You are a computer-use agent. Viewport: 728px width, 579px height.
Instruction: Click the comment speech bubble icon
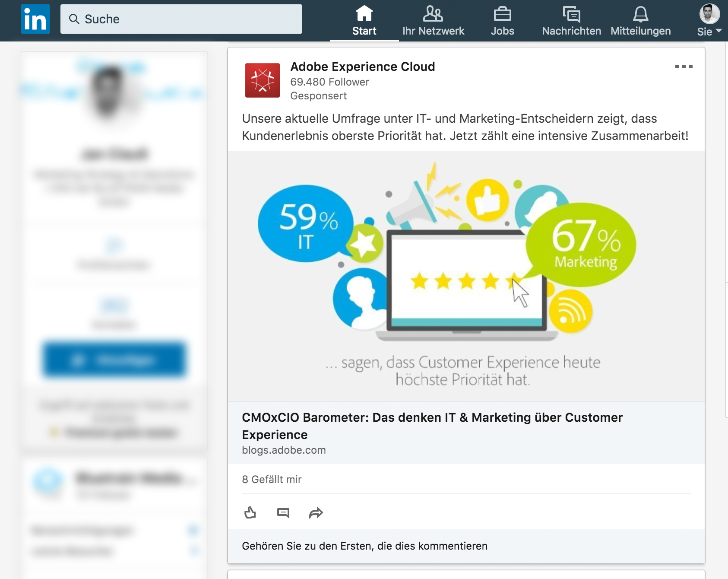(x=283, y=513)
